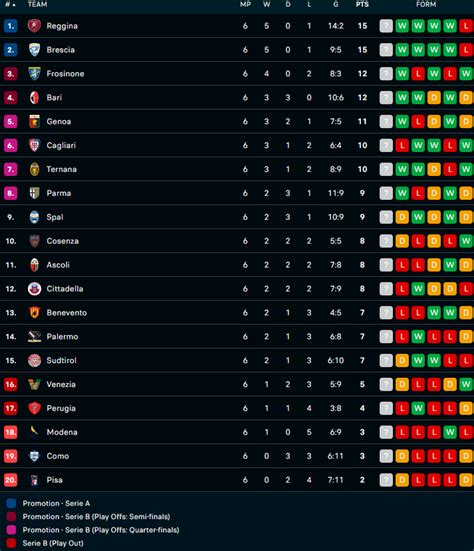The height and width of the screenshot is (551, 474).
Task: Click the red Serie B Play Out swatch
Action: (11, 543)
